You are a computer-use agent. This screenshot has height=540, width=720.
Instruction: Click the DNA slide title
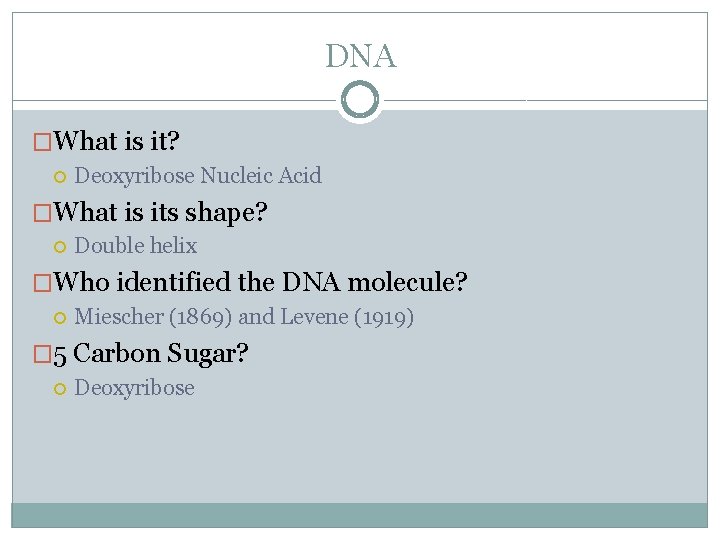[x=360, y=56]
